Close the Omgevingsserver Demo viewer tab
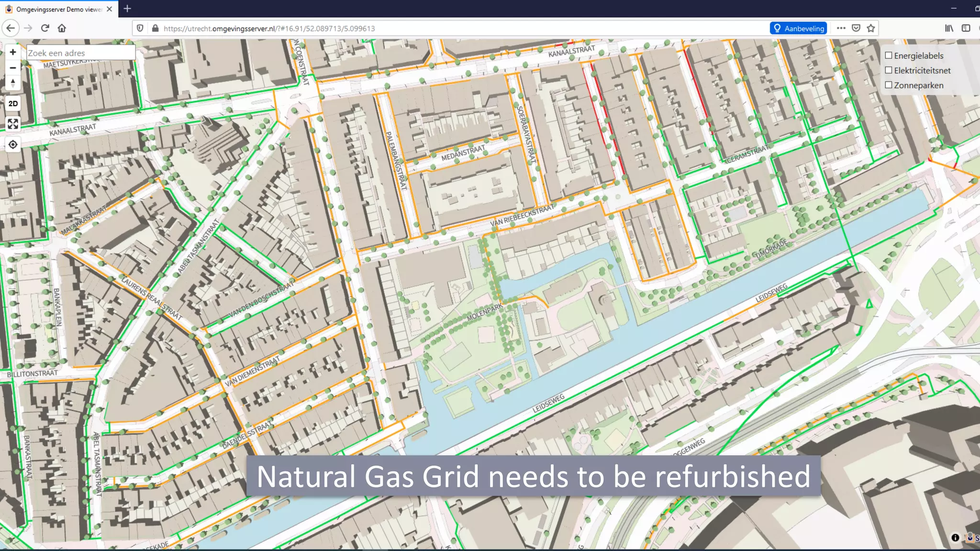This screenshot has height=551, width=980. (x=110, y=9)
